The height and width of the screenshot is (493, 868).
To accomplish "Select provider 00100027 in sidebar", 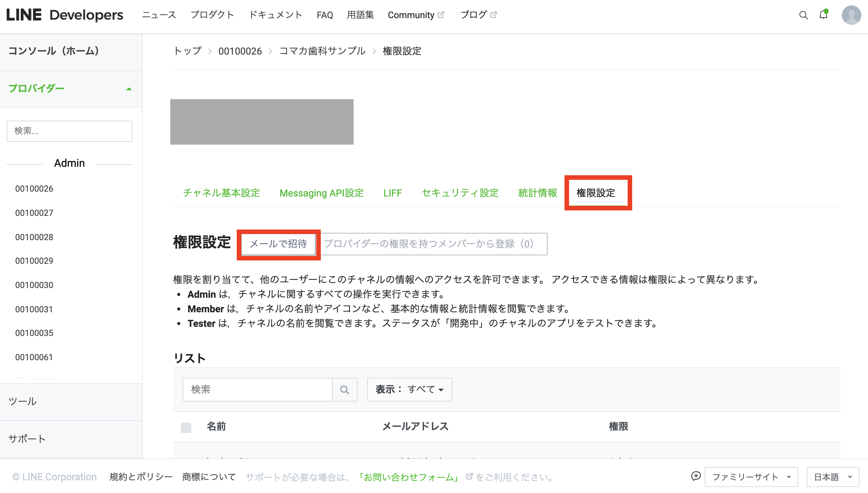I will [x=34, y=213].
